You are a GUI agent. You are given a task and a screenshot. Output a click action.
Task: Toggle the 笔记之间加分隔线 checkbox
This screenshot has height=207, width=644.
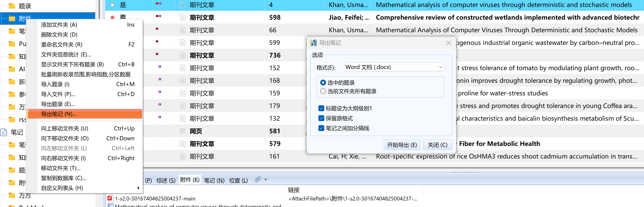click(x=321, y=128)
